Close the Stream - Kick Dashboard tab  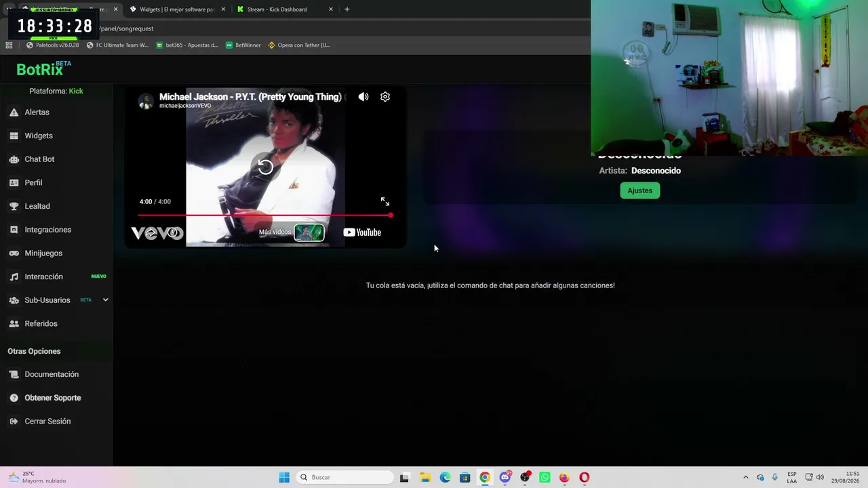tap(331, 9)
